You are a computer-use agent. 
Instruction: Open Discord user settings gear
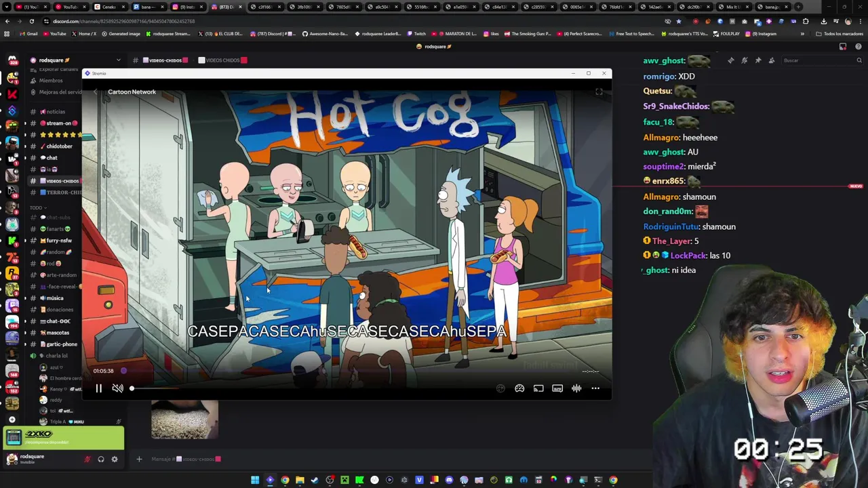click(x=114, y=460)
